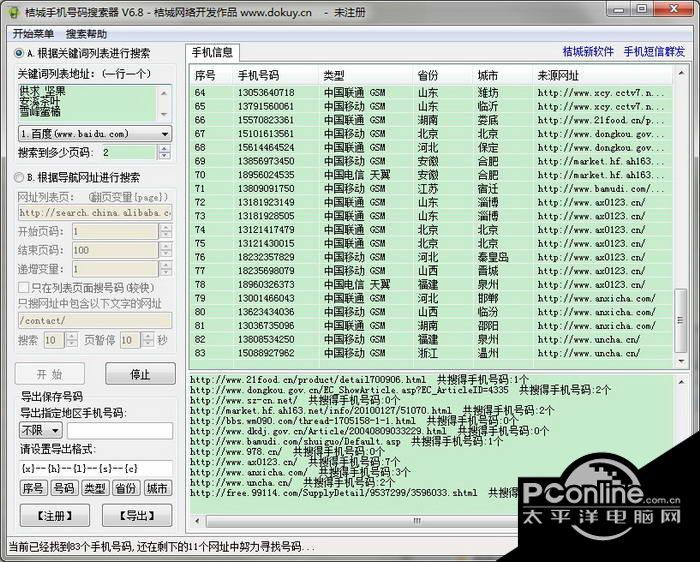The width and height of the screenshot is (700, 562).
Task: Sort by 序号 column header
Action: (212, 75)
